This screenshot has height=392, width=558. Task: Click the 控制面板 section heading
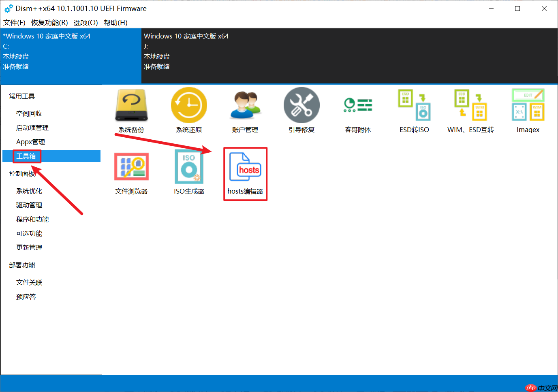point(22,174)
